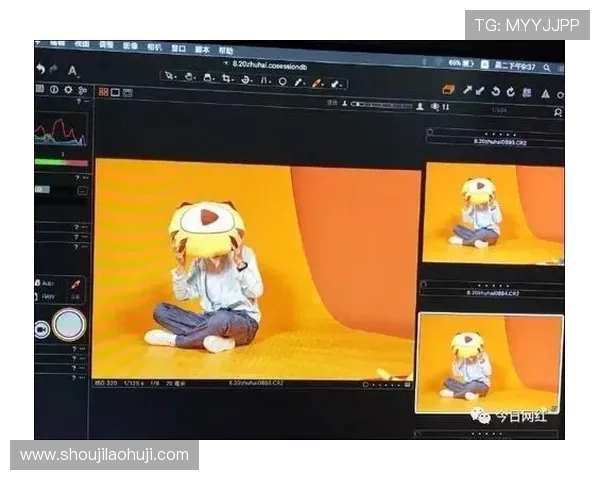Click the apply adjustments down-arrow icon
The image size is (600, 480).
click(x=480, y=91)
